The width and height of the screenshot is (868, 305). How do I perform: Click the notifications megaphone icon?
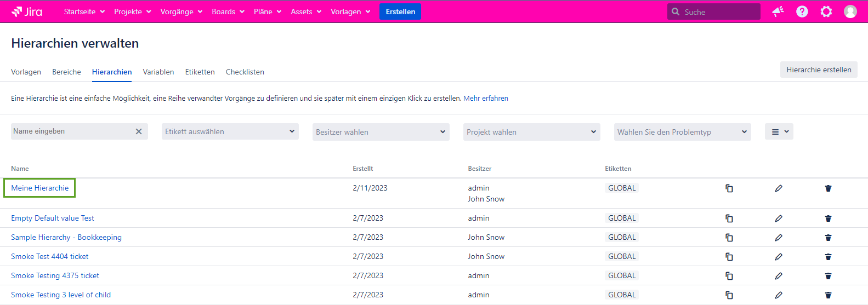(778, 11)
